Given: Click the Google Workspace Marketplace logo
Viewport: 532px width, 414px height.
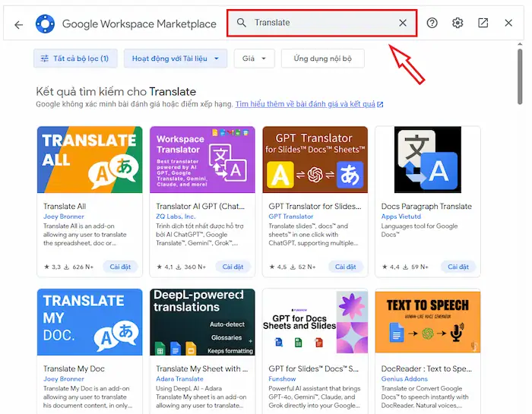Looking at the screenshot, I should [x=45, y=24].
